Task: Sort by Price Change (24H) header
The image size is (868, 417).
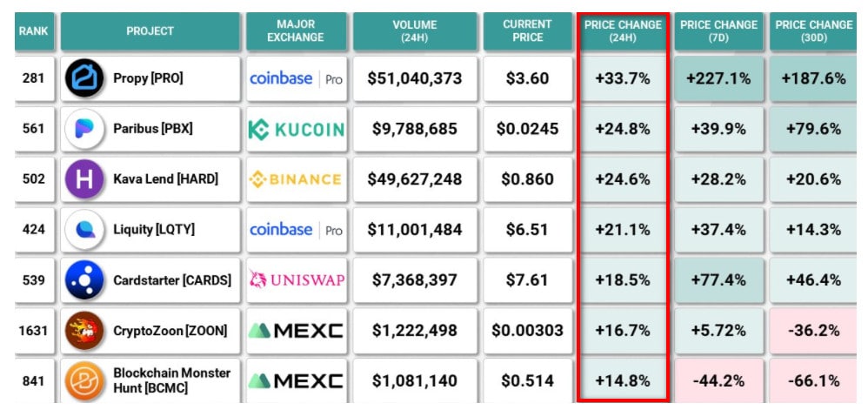Action: [623, 31]
